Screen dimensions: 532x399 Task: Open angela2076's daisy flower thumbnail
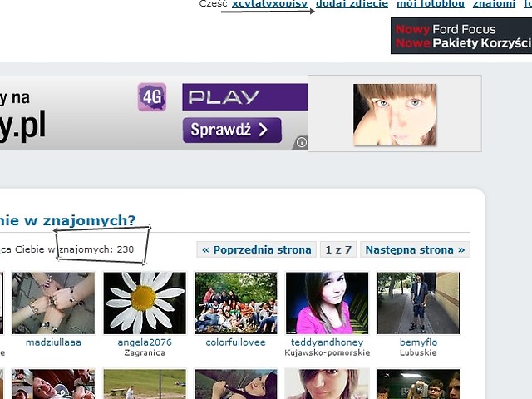[145, 303]
